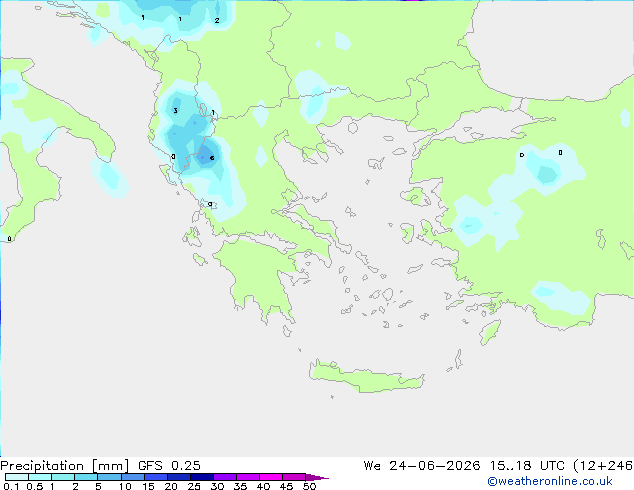Click the legend swatch between 15 and 20
This screenshot has width=634, height=490.
point(156,477)
